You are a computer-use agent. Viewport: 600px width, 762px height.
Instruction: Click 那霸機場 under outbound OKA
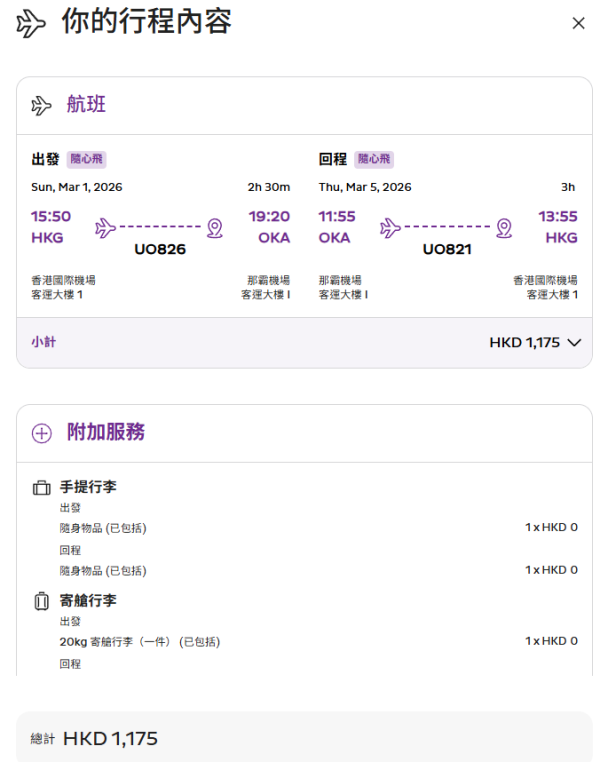point(269,280)
